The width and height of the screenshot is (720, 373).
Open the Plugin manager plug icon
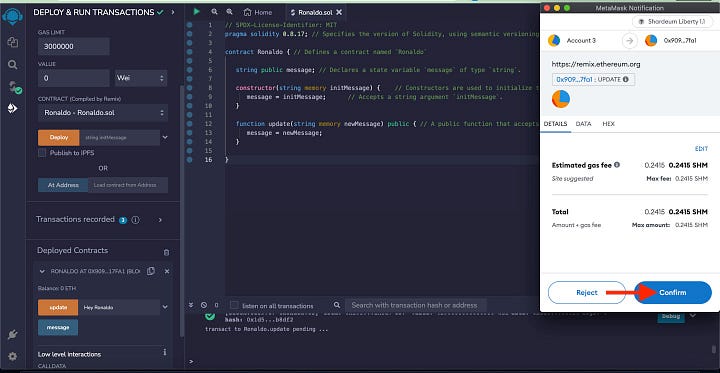(x=12, y=335)
